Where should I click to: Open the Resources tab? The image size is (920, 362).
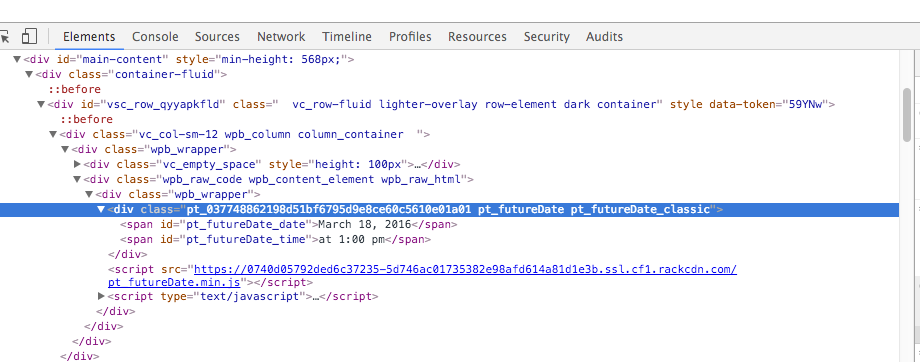tap(477, 36)
